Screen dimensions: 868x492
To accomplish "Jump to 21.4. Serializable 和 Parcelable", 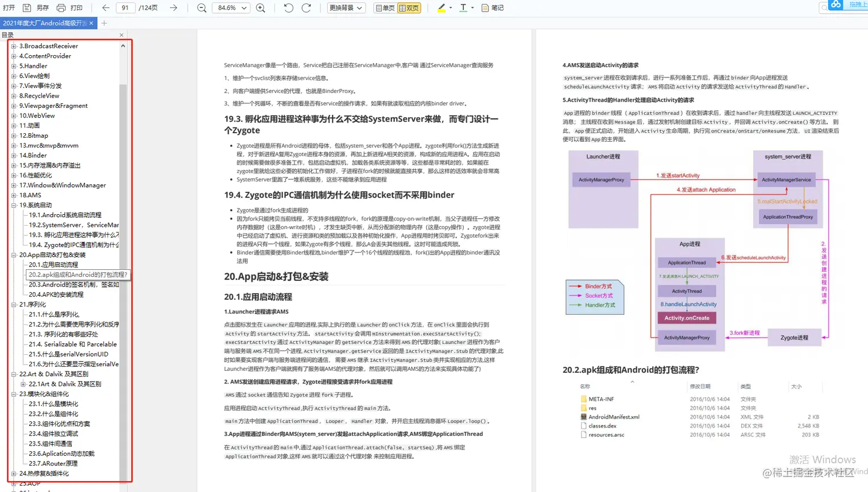I will [73, 344].
